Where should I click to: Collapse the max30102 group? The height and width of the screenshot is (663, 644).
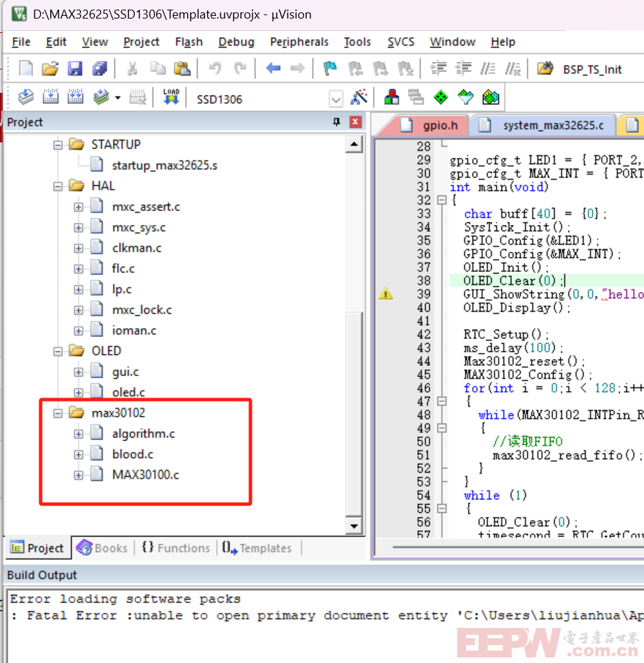click(58, 413)
